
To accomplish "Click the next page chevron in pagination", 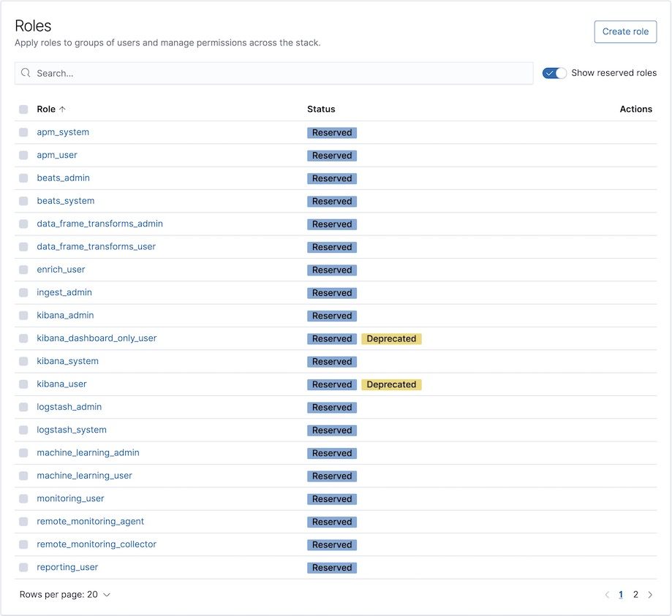I will pos(650,594).
